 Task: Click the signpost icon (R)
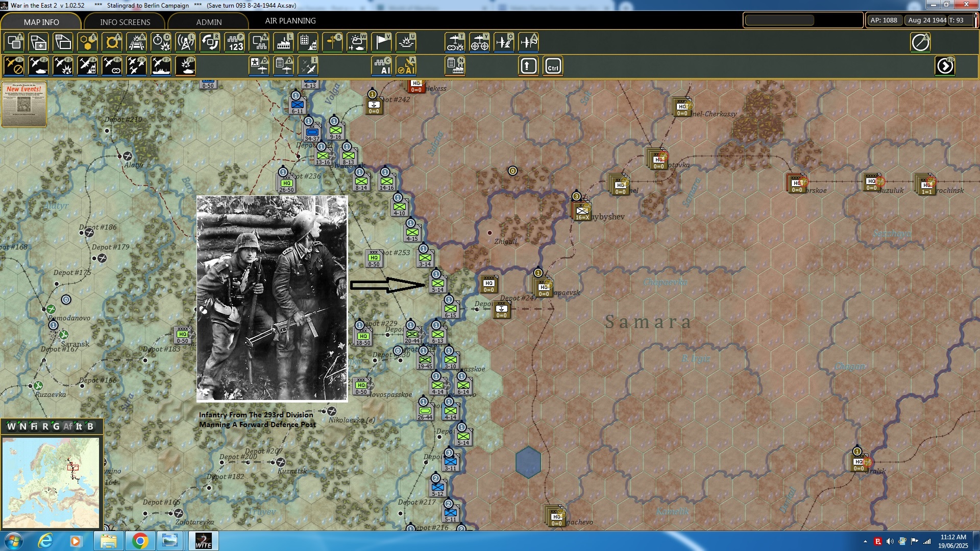[x=333, y=42]
